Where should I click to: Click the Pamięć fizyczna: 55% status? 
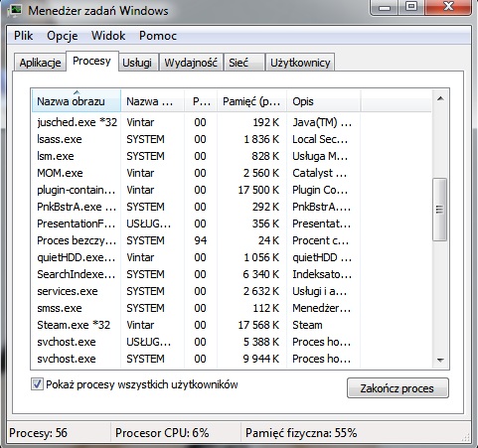pos(301,433)
